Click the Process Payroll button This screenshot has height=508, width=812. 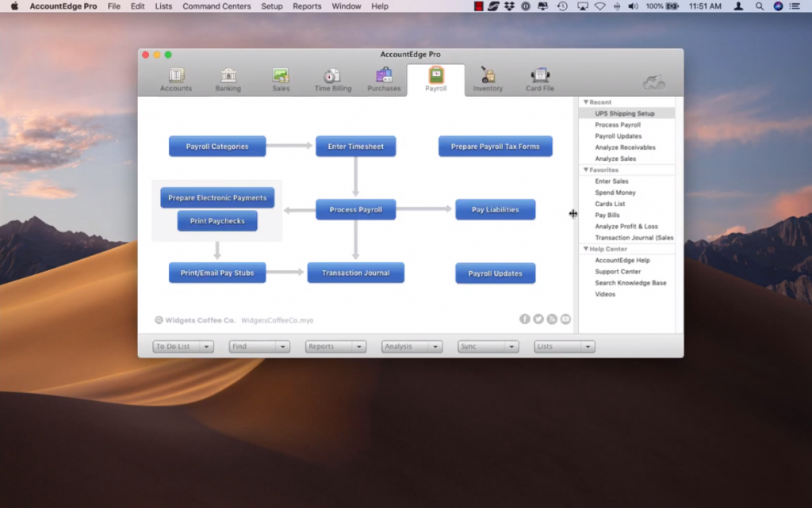click(x=355, y=210)
